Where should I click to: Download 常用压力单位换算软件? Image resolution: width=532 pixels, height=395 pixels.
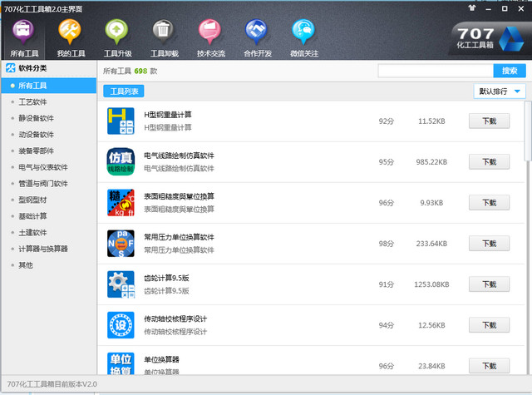(489, 244)
